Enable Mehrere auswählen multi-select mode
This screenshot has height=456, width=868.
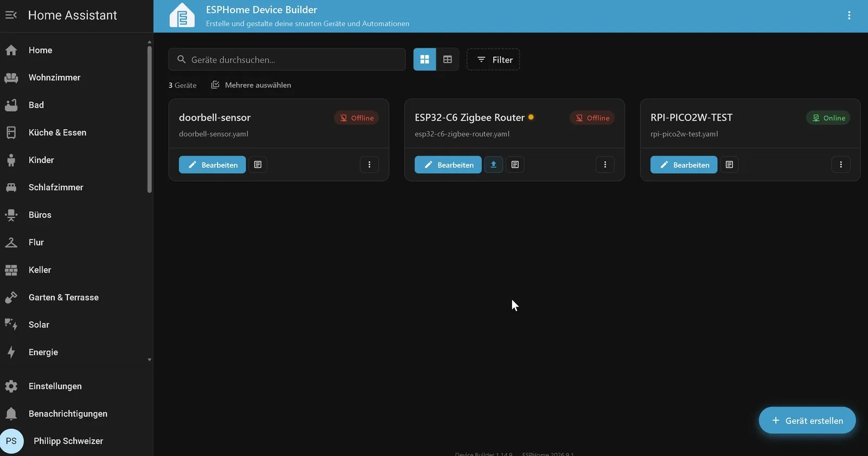(251, 85)
